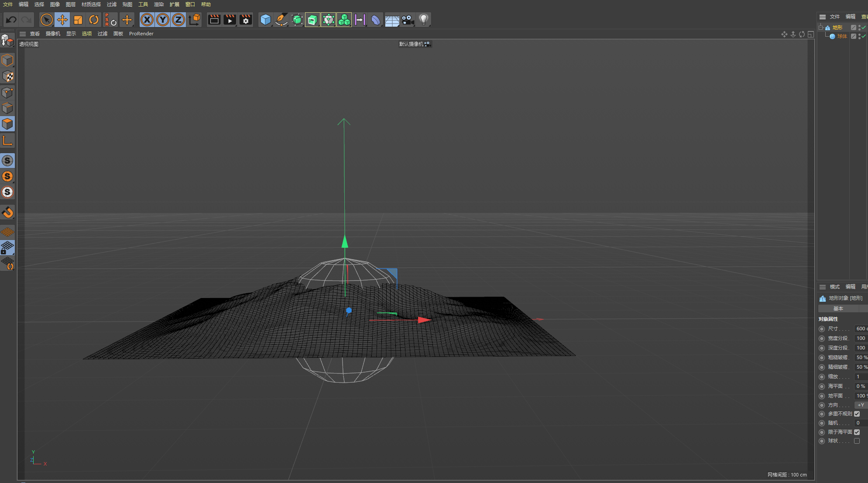Open viewport hamburger menu beside 查看
This screenshot has width=868, height=483.
[x=23, y=34]
